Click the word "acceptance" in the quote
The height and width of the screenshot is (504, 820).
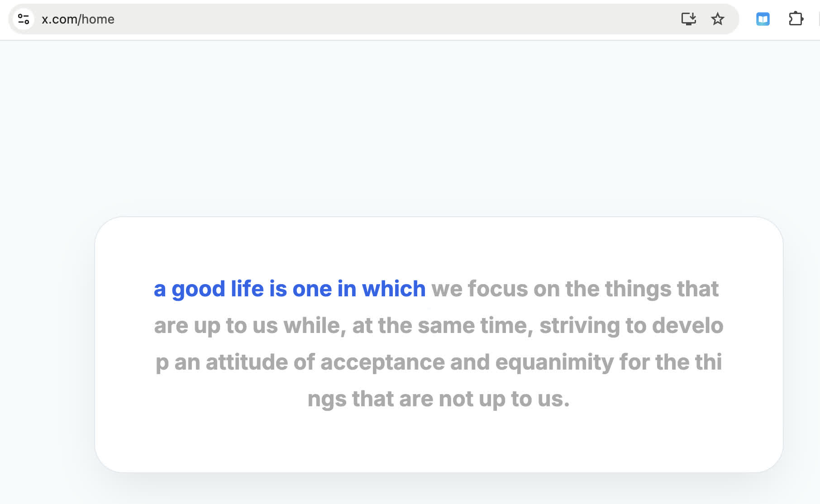[x=382, y=362]
